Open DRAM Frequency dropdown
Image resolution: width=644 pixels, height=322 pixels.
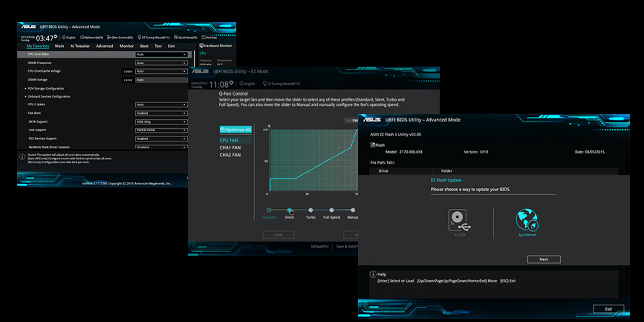click(x=161, y=63)
